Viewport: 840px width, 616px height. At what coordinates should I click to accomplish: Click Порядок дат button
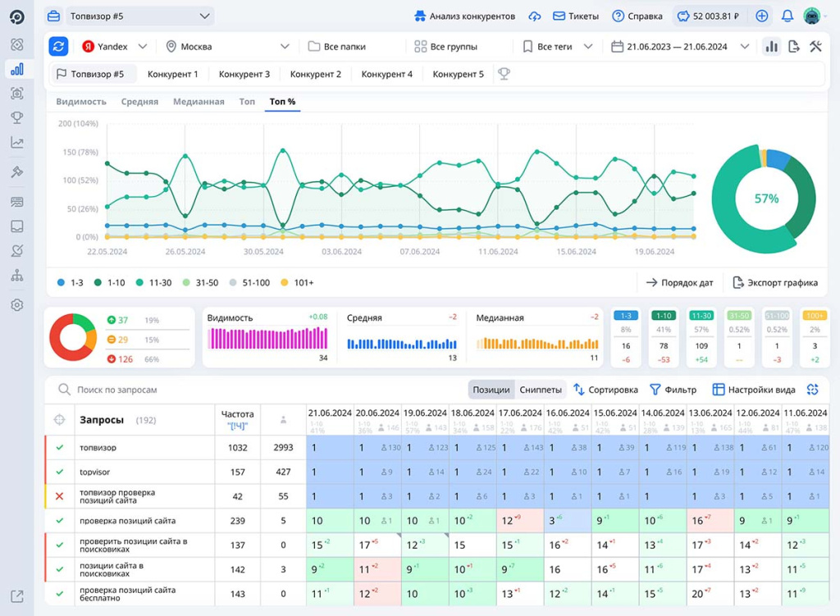coord(679,282)
